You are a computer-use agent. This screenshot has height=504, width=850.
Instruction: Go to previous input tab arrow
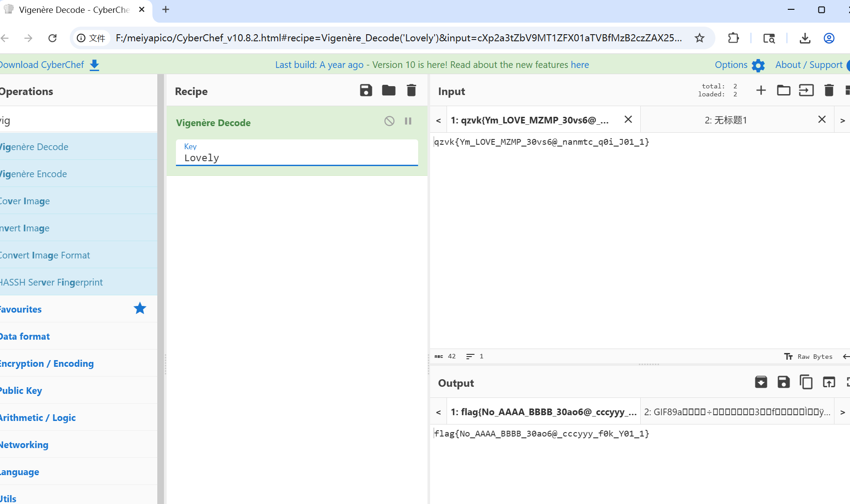(438, 120)
